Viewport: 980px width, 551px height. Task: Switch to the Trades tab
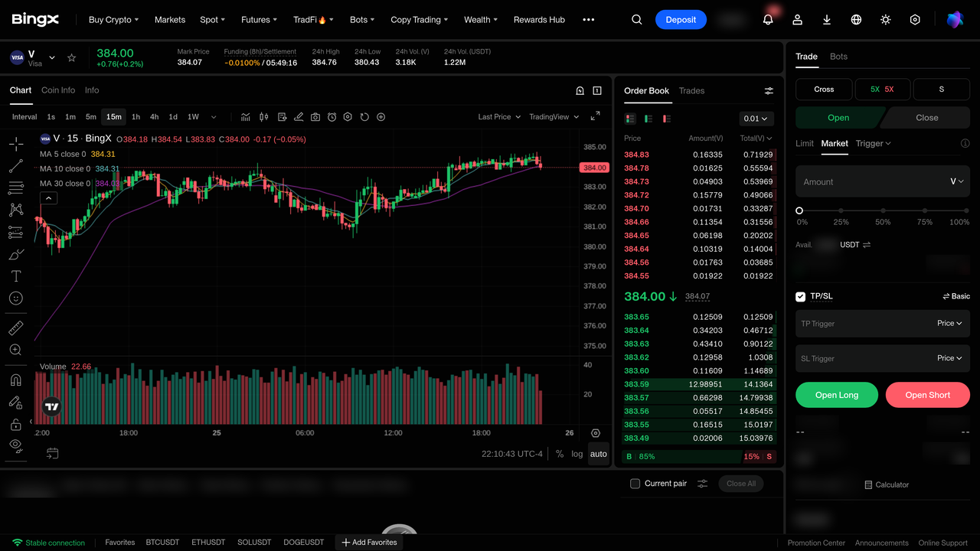click(x=691, y=91)
